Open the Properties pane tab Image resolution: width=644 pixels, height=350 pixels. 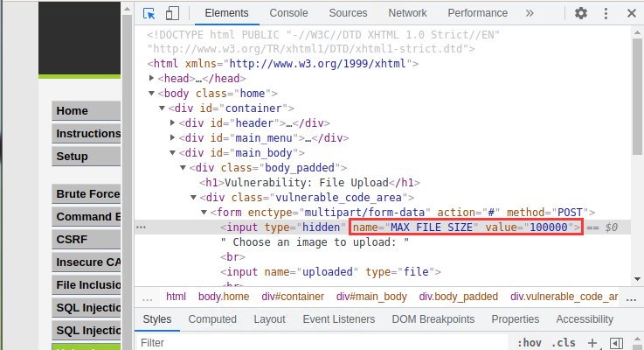tap(516, 319)
